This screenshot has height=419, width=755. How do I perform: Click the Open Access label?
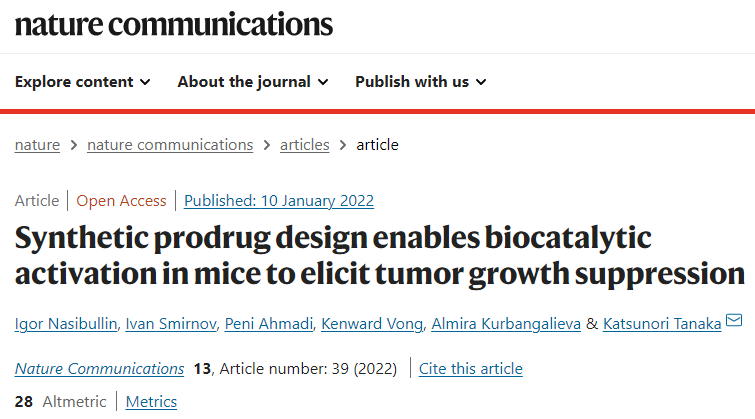(121, 201)
